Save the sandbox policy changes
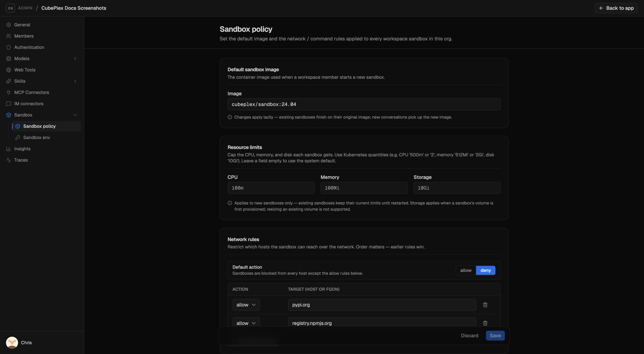644x354 pixels. 495,336
